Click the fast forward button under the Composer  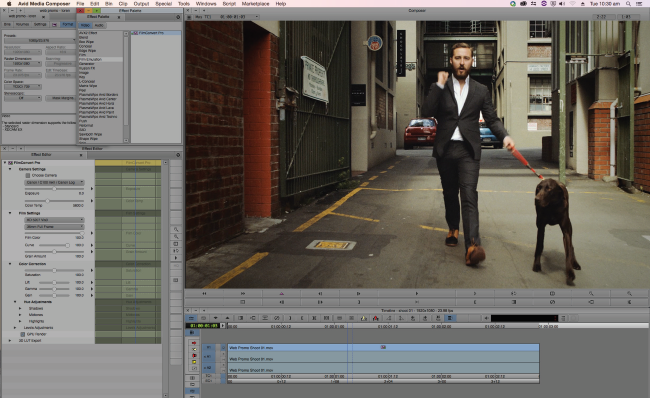pyautogui.click(x=243, y=294)
